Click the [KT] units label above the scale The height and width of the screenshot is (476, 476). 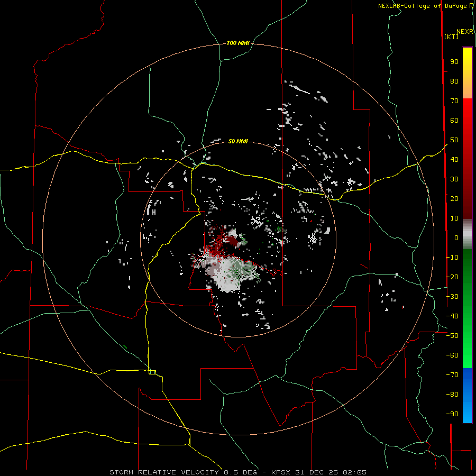(452, 36)
